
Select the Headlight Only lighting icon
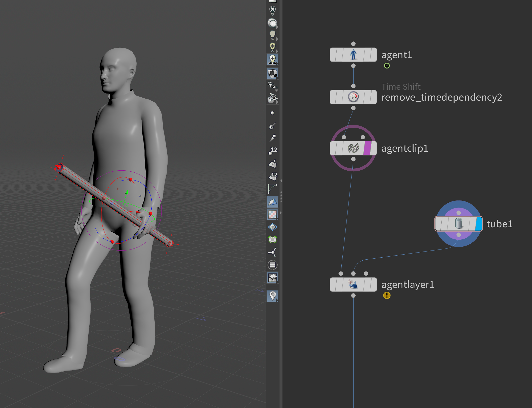(x=272, y=23)
